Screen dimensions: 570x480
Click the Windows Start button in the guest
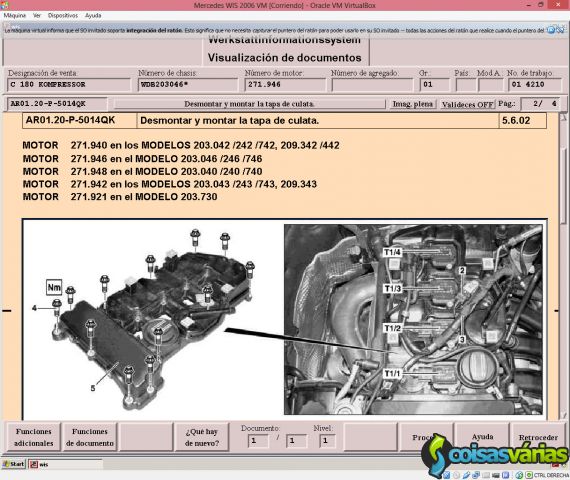(x=13, y=464)
